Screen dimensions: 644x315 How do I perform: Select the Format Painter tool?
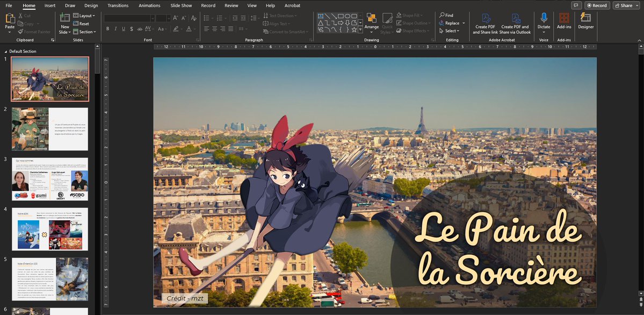pyautogui.click(x=34, y=31)
